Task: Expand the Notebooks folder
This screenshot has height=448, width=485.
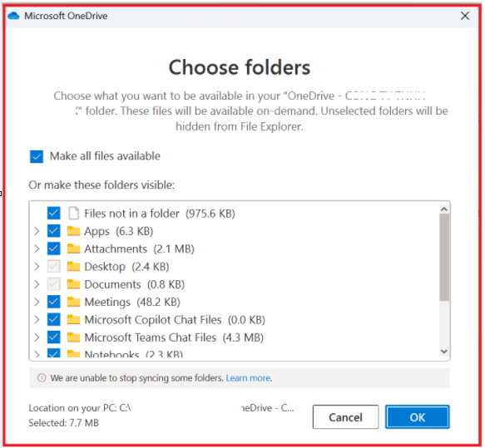Action: (37, 354)
